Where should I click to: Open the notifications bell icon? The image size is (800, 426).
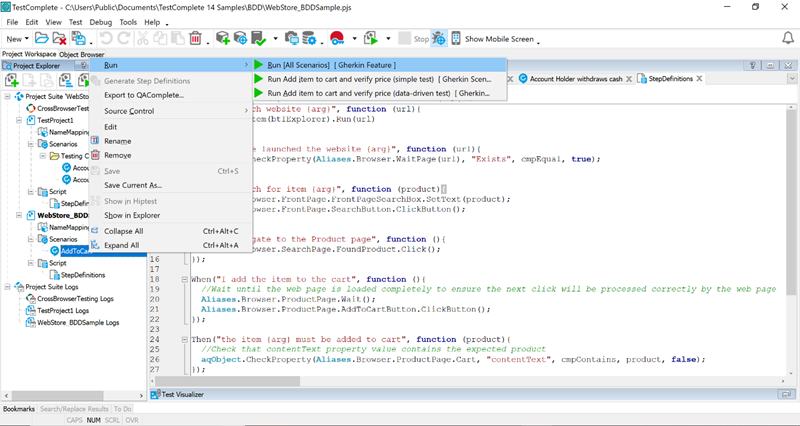788,38
